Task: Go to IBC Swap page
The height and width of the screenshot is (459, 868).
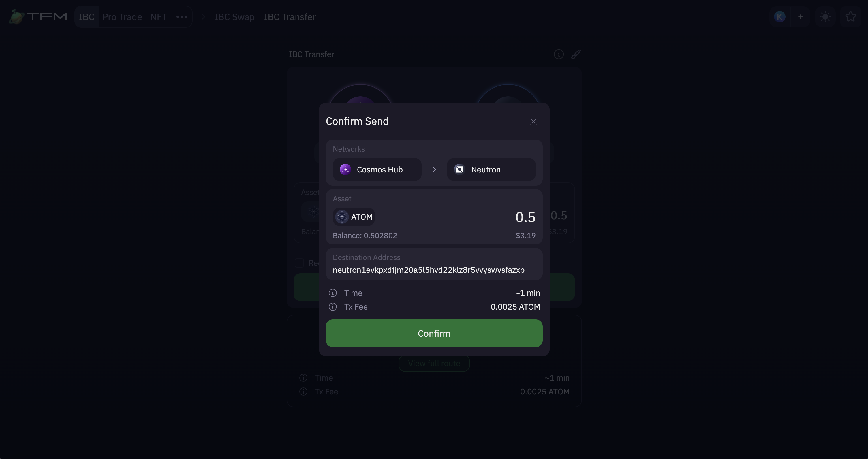Action: coord(234,17)
